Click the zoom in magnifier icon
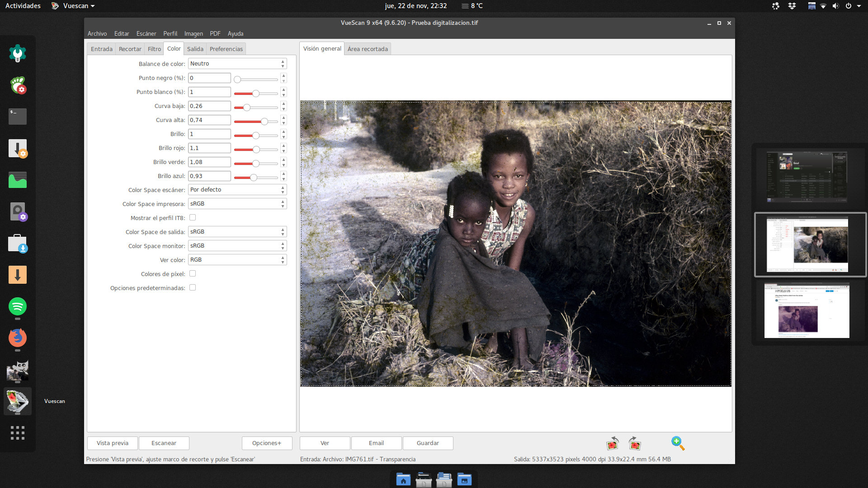868x488 pixels. (677, 443)
